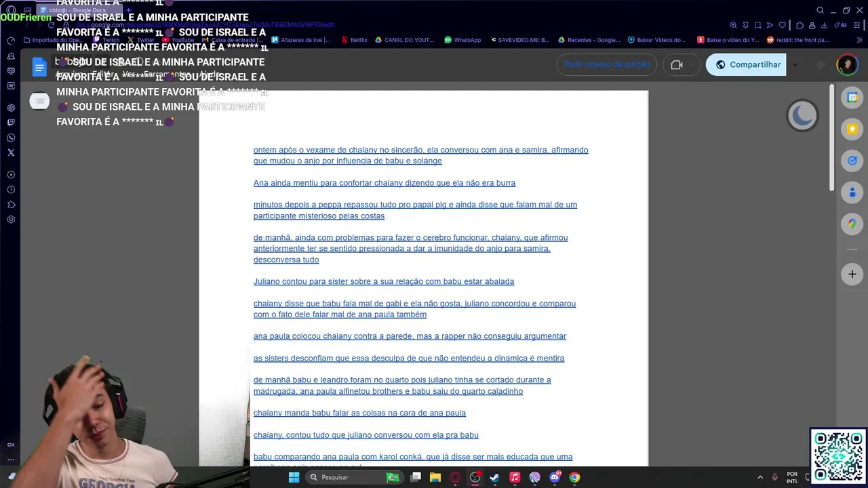
Task: Open WhatsApp in Opera sidebar
Action: tap(11, 138)
